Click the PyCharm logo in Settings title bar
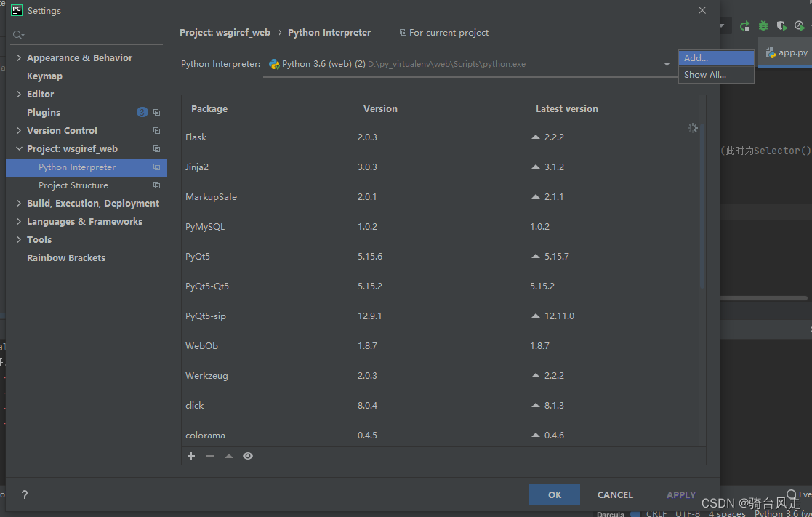 17,10
